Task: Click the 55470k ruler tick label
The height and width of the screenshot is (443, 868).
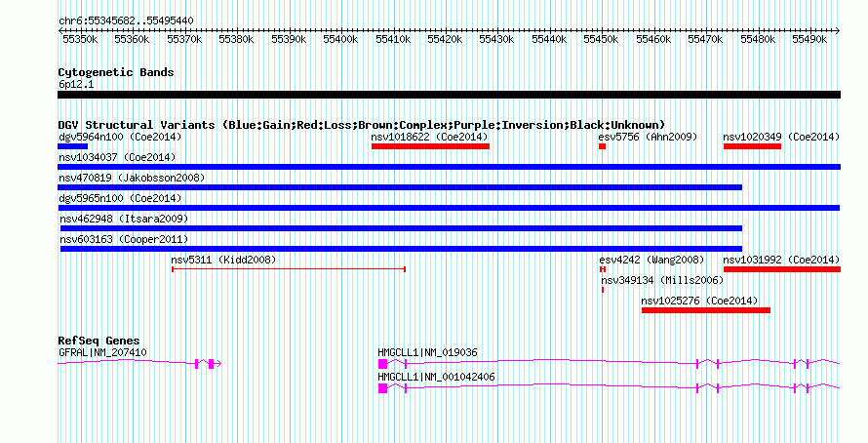Action: coord(705,39)
